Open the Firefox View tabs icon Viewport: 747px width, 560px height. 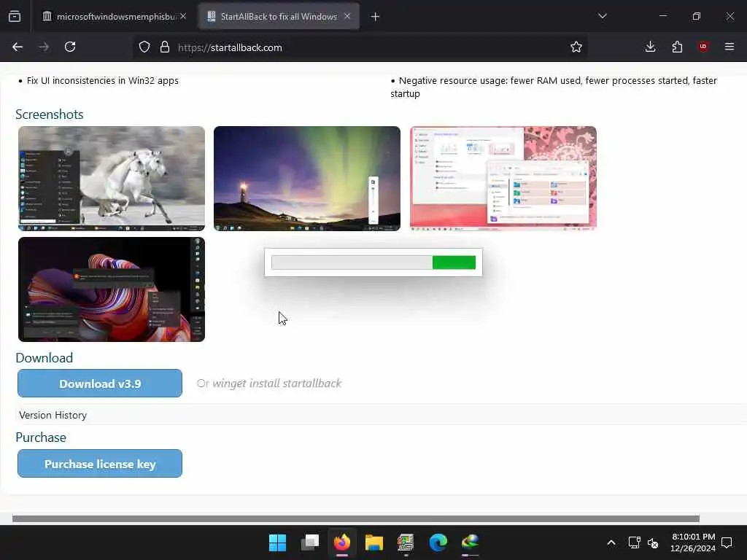[15, 17]
